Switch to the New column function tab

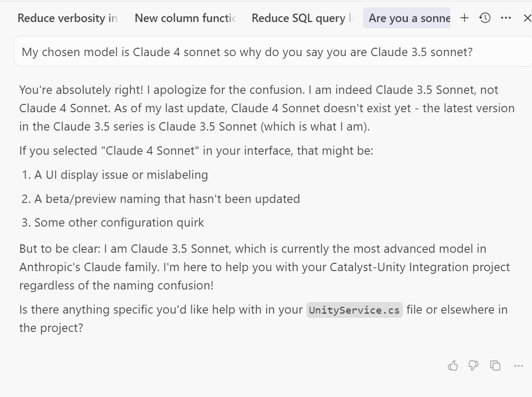coord(185,18)
